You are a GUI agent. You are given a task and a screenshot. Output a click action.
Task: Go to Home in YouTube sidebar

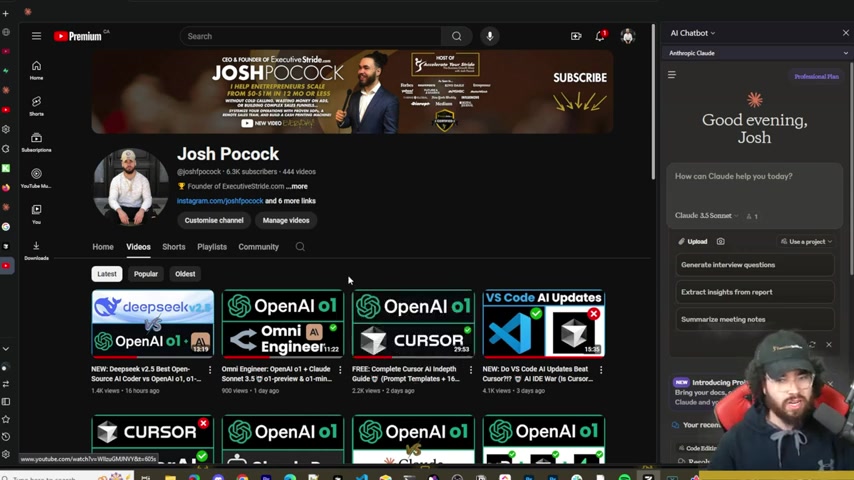[x=36, y=70]
